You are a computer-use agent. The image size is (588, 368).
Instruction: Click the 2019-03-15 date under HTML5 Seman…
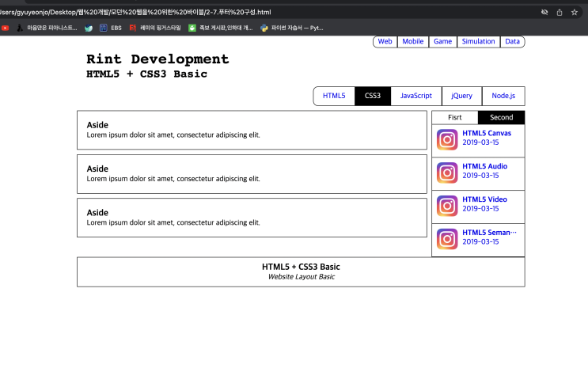[x=480, y=241]
